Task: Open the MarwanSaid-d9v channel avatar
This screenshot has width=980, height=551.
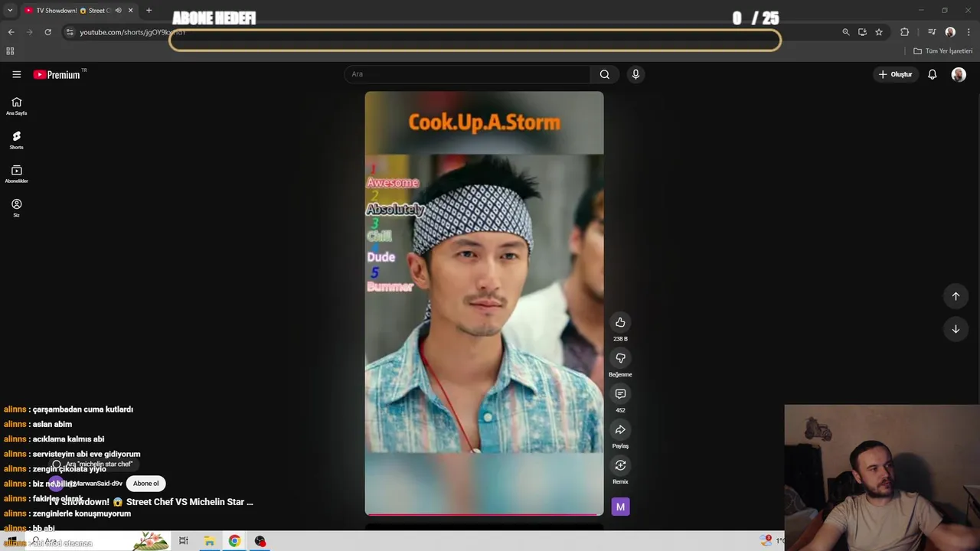Action: coord(58,484)
